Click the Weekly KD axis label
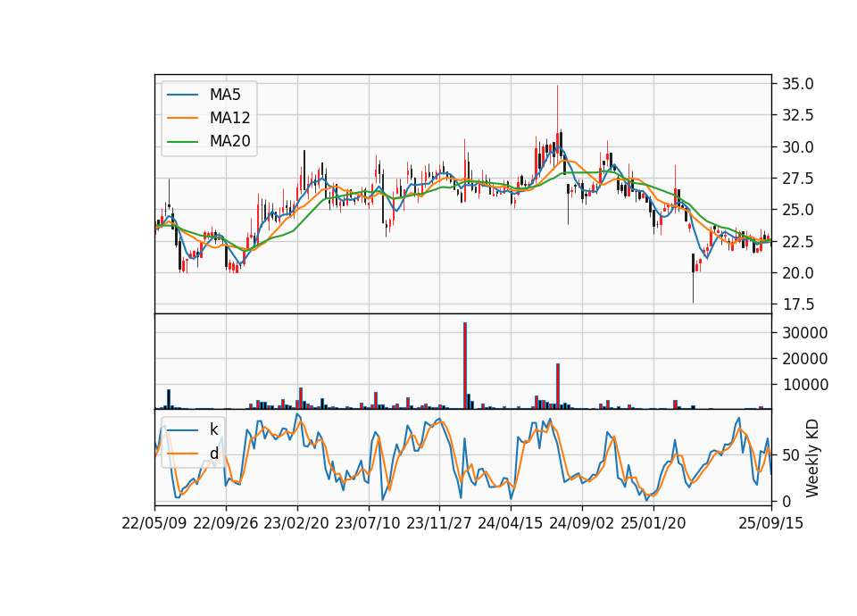Viewport: 857px width, 616px height. (811, 458)
